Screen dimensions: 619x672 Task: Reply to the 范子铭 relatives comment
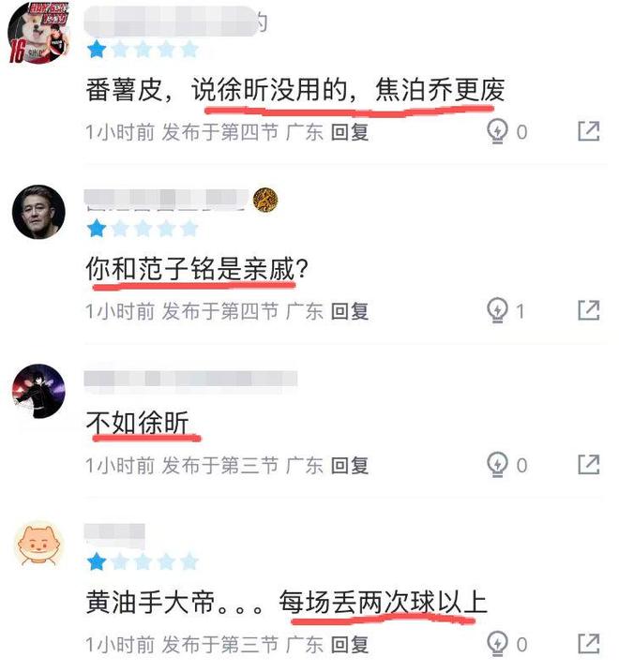pos(350,311)
